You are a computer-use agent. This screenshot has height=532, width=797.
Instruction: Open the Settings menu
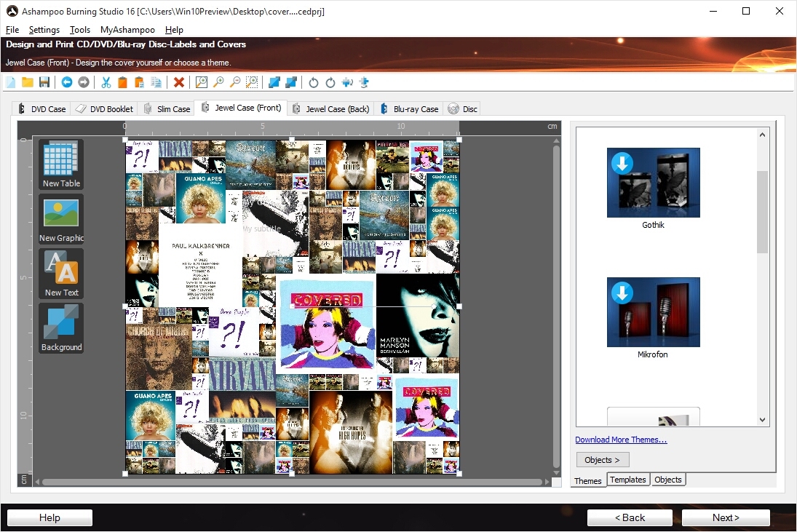(44, 29)
